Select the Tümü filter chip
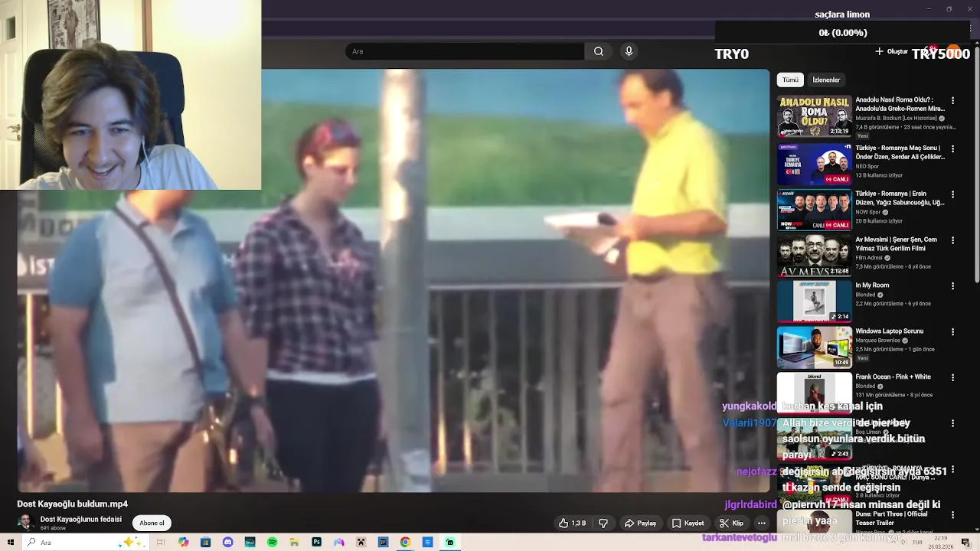 [790, 80]
